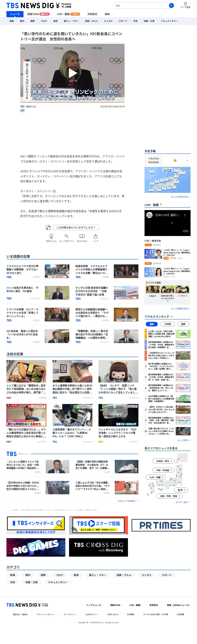197x644 pixels.
Task: Switch to the ニュース main tab
Action: coord(15,14)
